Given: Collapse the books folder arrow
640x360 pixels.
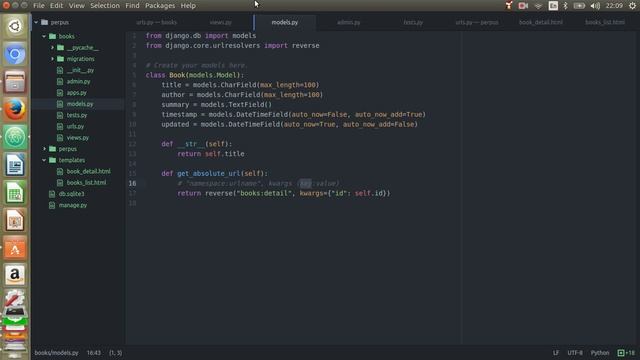Looking at the screenshot, I should pyautogui.click(x=44, y=36).
